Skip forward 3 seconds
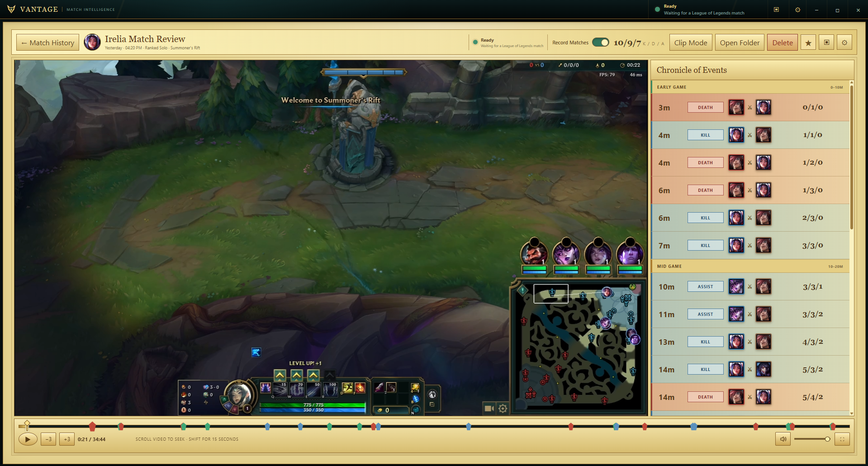The width and height of the screenshot is (868, 466). (x=67, y=439)
